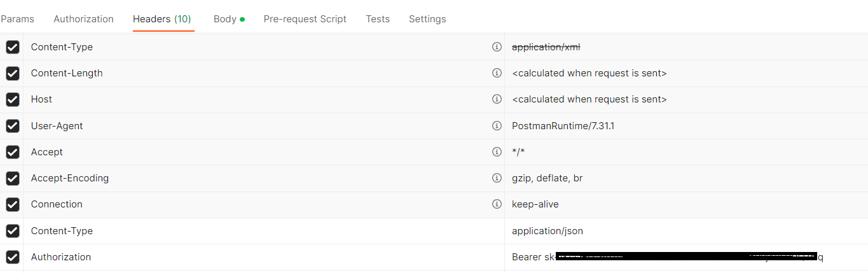Image resolution: width=868 pixels, height=273 pixels.
Task: Switch to the Authorization tab
Action: [83, 19]
